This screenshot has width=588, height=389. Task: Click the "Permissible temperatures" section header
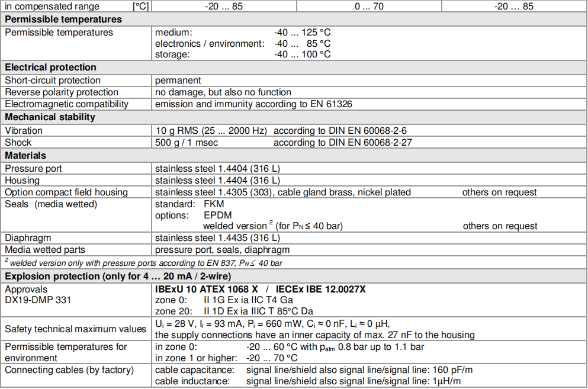click(x=63, y=19)
